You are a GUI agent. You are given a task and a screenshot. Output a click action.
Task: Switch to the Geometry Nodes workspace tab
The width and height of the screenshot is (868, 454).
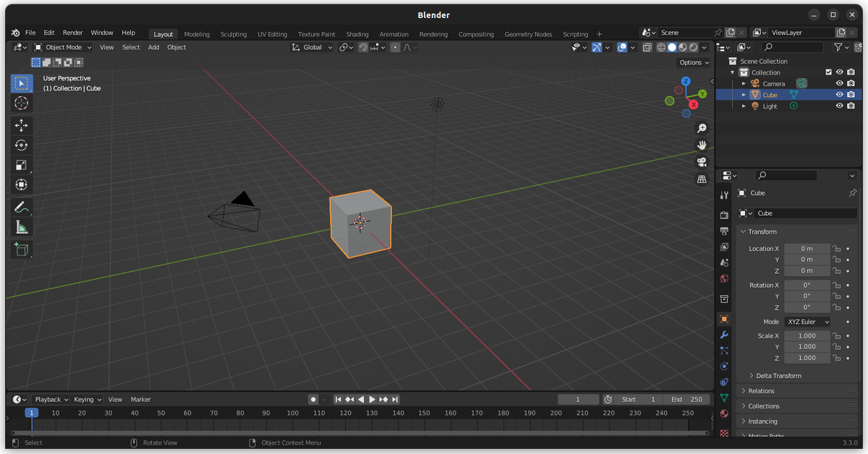528,34
